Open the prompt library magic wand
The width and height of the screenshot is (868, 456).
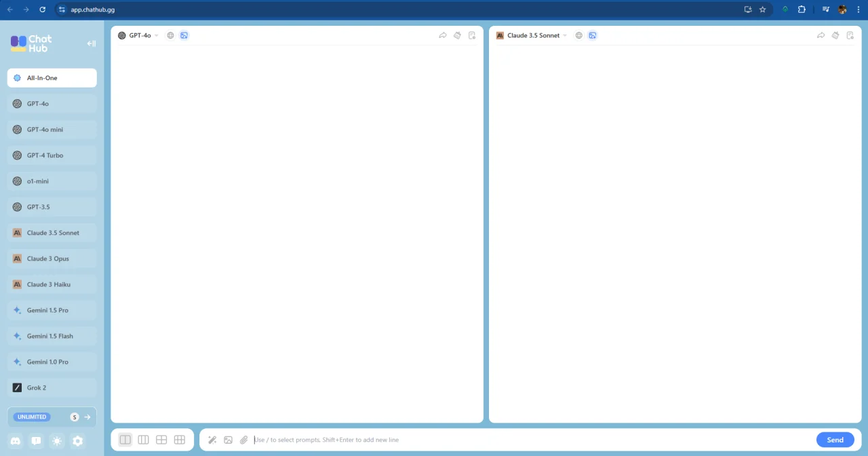[212, 440]
